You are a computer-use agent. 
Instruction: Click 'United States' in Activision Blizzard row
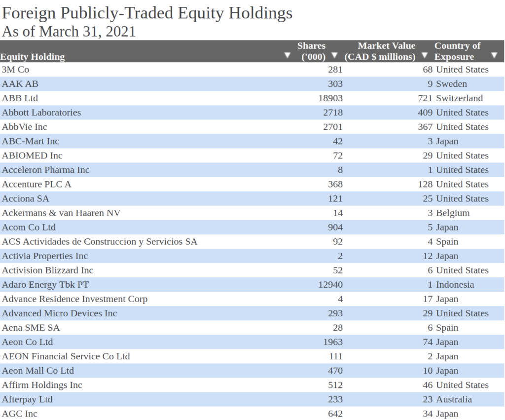[x=462, y=270]
